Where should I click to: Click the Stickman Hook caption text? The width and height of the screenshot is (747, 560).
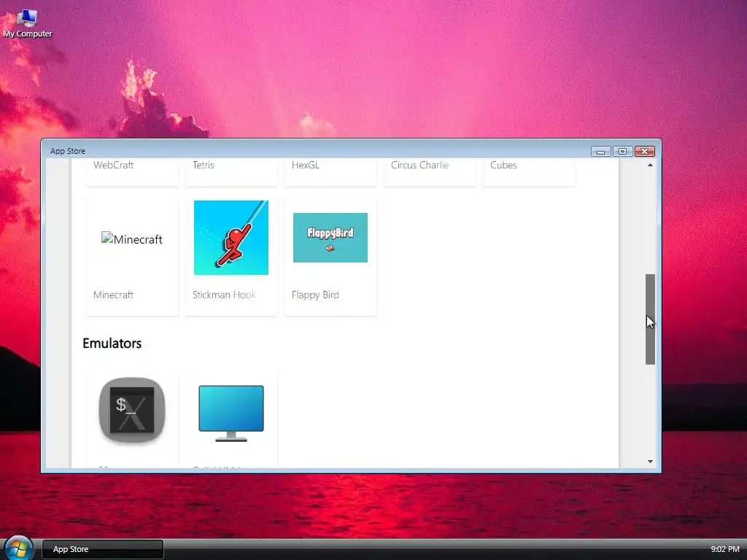point(224,295)
